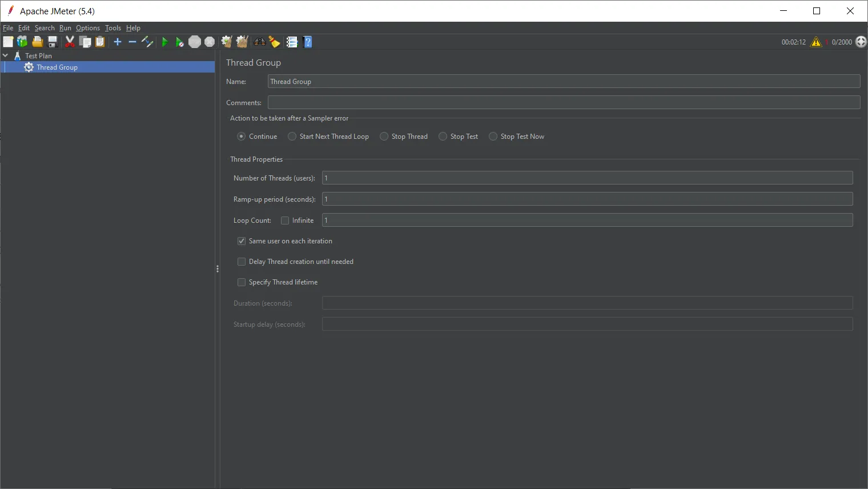Open Help with question mark icon
This screenshot has width=868, height=489.
308,42
